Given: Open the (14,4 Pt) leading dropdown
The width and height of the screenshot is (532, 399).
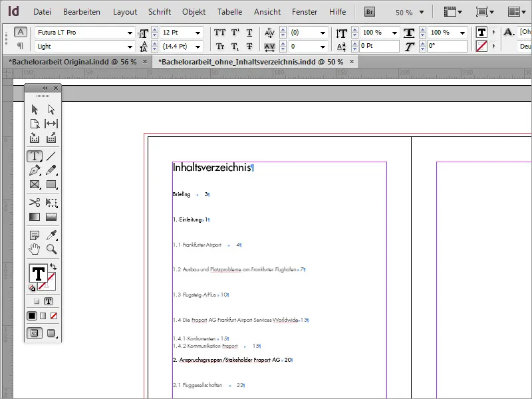Looking at the screenshot, I should [198, 47].
